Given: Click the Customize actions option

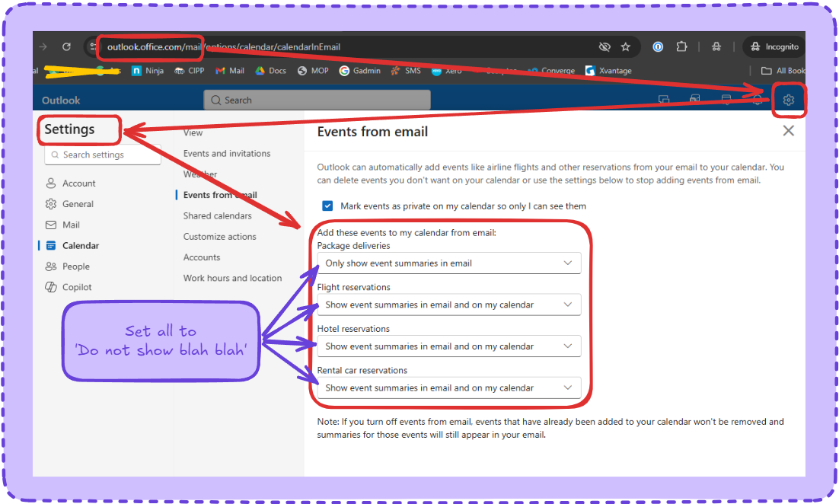Looking at the screenshot, I should click(219, 237).
